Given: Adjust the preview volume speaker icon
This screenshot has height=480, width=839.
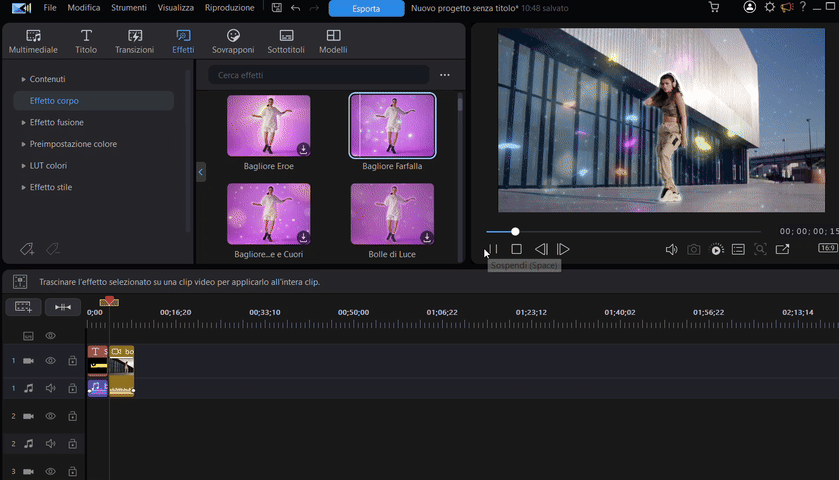Looking at the screenshot, I should pos(671,249).
